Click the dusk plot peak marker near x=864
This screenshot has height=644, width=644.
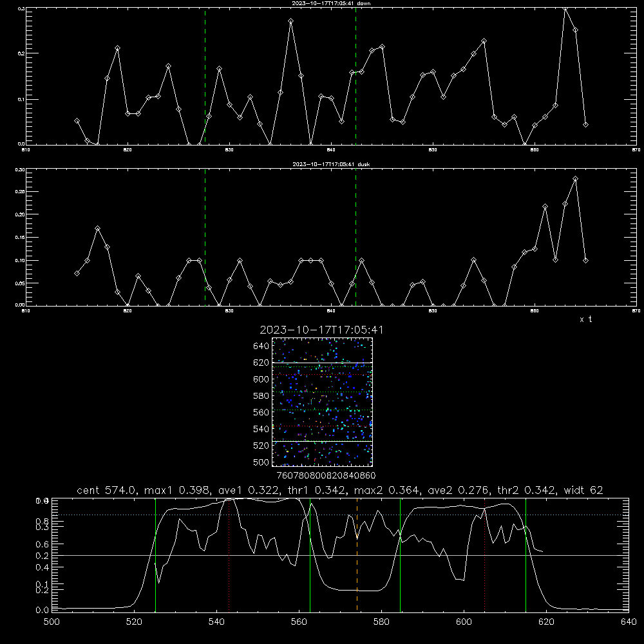tap(575, 178)
